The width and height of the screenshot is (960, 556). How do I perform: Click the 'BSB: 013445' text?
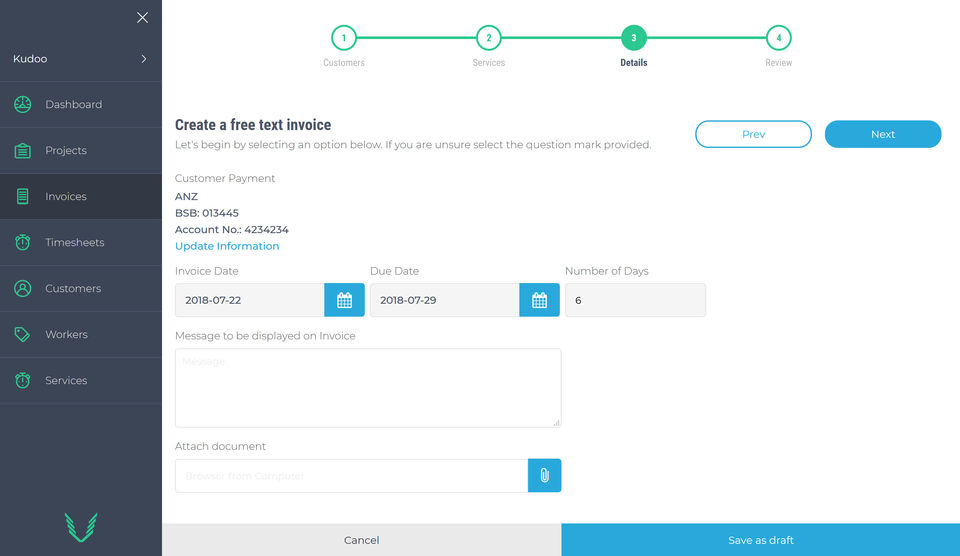[x=207, y=213]
